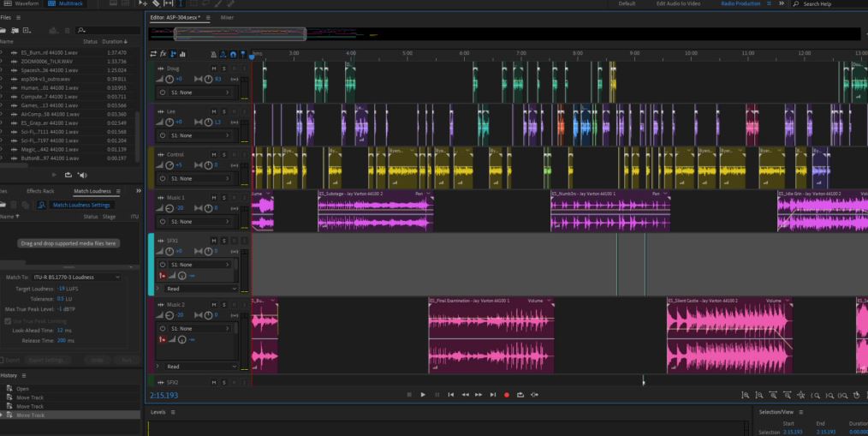Open the S1: None send menu on Doug track
Viewport: 868px width, 436px height.
pos(200,93)
